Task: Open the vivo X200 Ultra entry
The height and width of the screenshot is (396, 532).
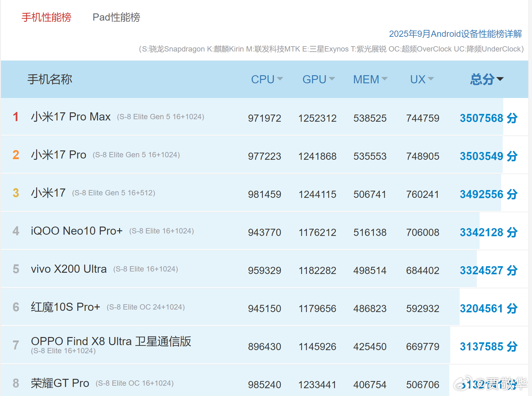Action: pyautogui.click(x=69, y=269)
